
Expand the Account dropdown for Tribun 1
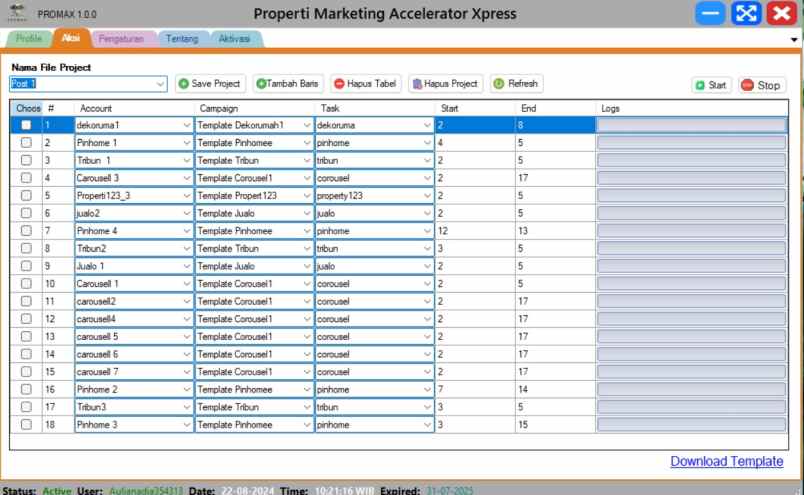coord(187,160)
